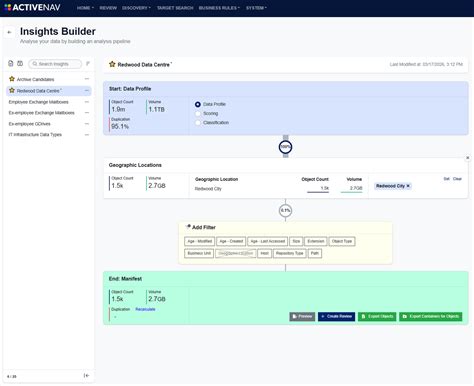
Task: Click the Clear link in Geographic Locations
Action: click(457, 179)
